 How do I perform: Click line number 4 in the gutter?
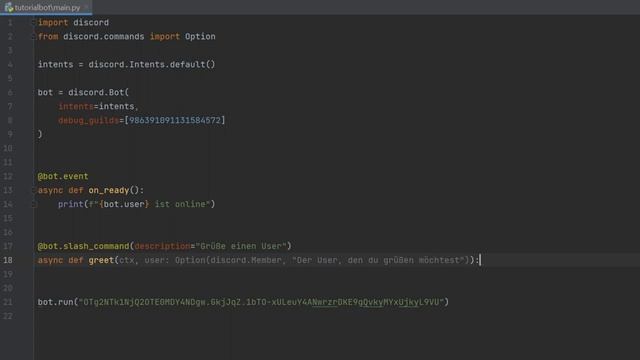click(x=10, y=64)
